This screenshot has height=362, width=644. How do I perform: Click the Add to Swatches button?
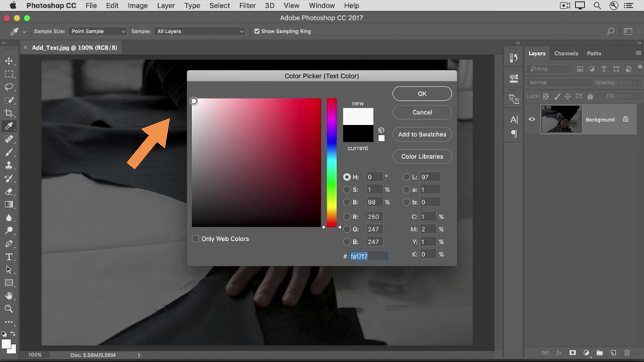[422, 134]
